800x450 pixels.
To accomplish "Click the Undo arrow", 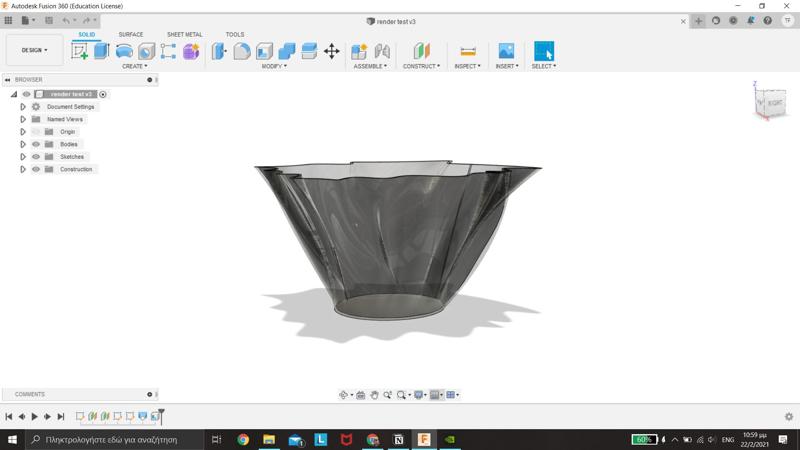I will click(x=66, y=20).
